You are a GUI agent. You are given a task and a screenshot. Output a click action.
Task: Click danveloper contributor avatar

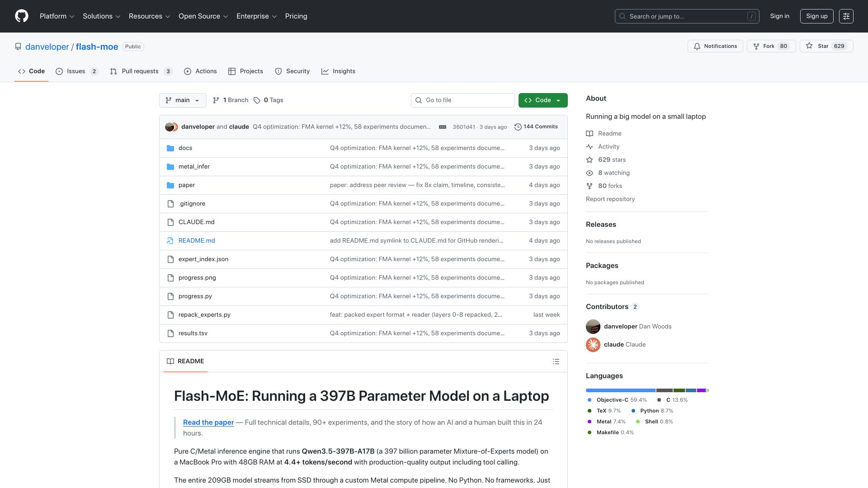pyautogui.click(x=593, y=327)
